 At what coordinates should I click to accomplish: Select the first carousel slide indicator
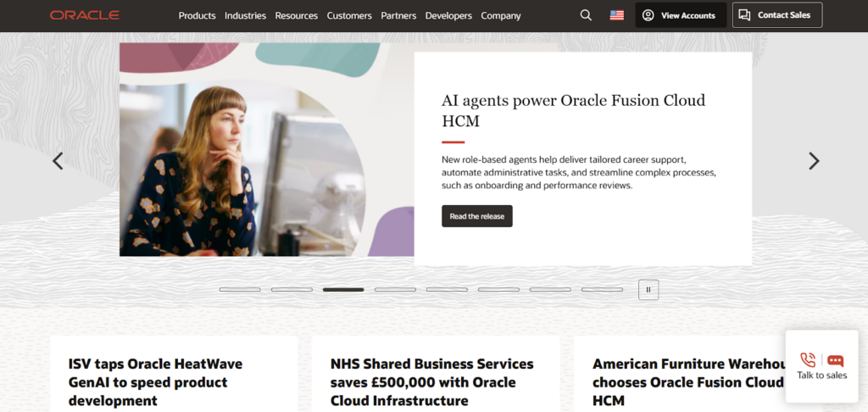(240, 290)
